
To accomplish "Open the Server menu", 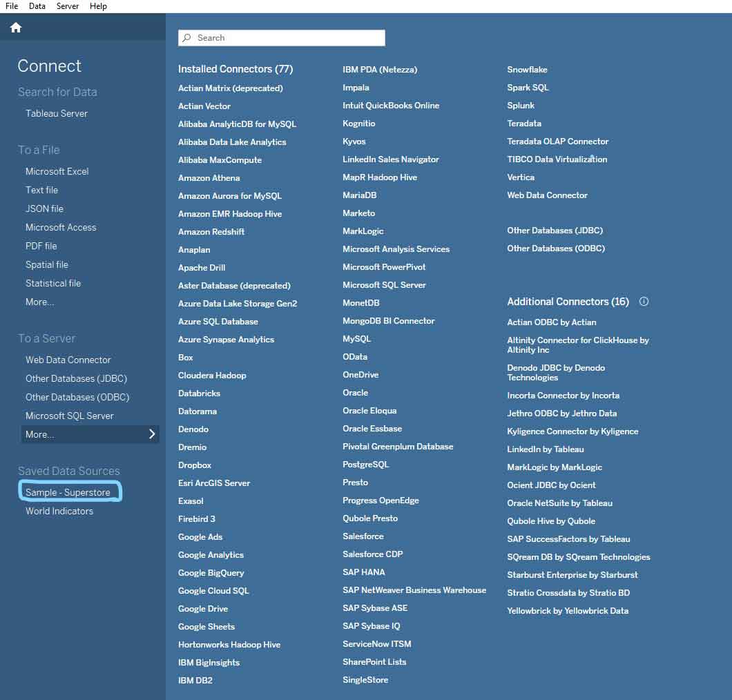I will (68, 6).
